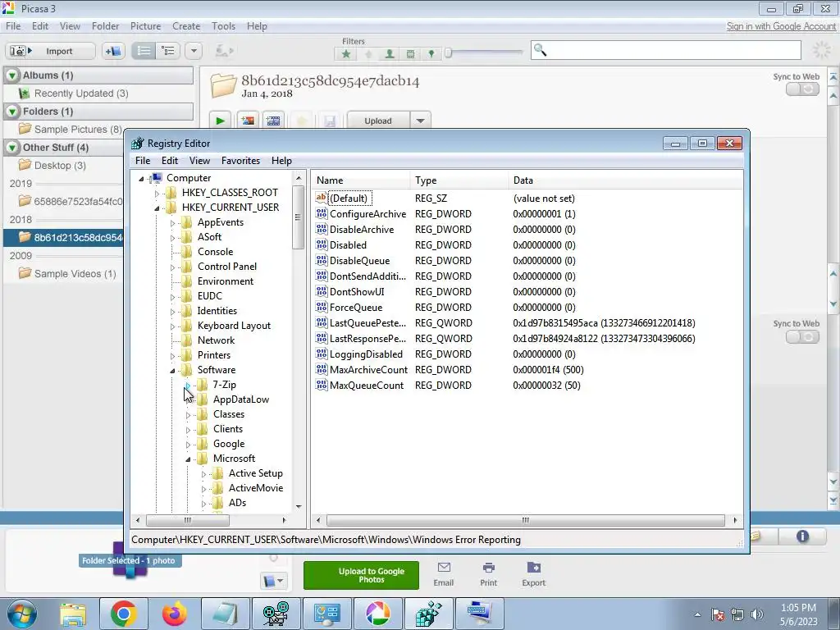This screenshot has height=630, width=840.
Task: Click the (Default) string value icon
Action: click(x=322, y=198)
